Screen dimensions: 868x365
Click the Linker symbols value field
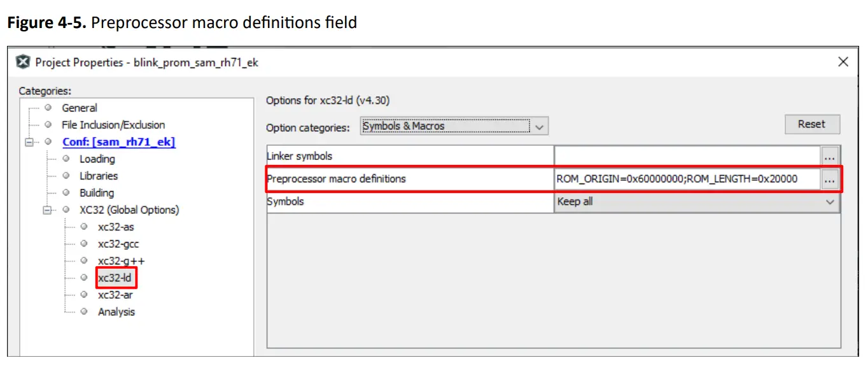(687, 156)
